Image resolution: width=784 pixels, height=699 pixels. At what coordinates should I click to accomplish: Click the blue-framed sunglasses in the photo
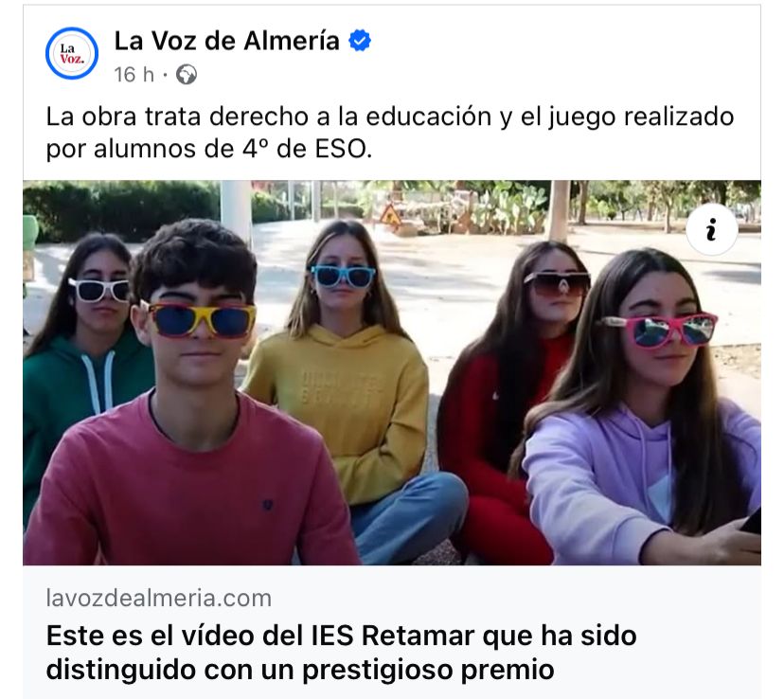tap(343, 276)
